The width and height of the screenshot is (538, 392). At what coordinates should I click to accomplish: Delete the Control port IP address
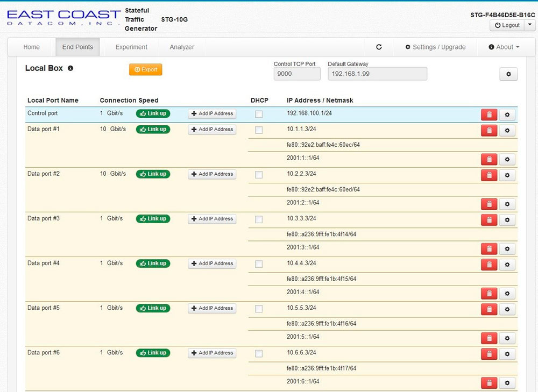click(x=489, y=114)
